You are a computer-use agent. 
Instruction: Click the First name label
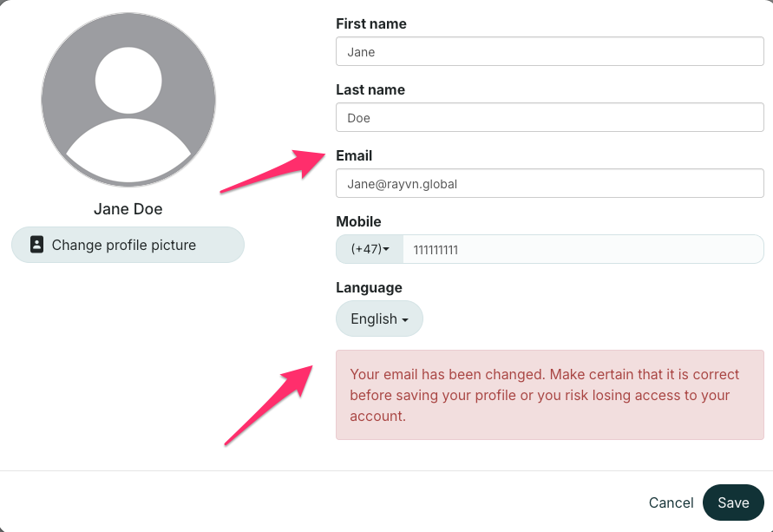tap(371, 24)
